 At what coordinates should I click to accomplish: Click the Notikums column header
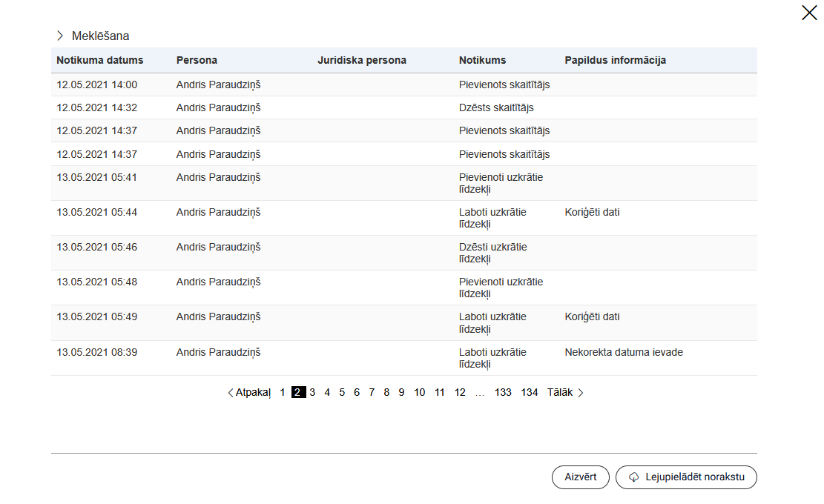(482, 60)
